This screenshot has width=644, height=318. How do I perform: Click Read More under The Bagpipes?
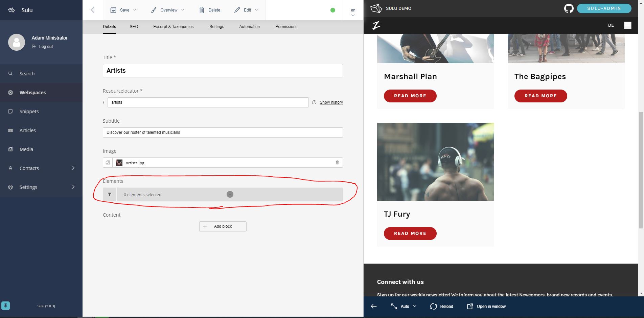[541, 96]
